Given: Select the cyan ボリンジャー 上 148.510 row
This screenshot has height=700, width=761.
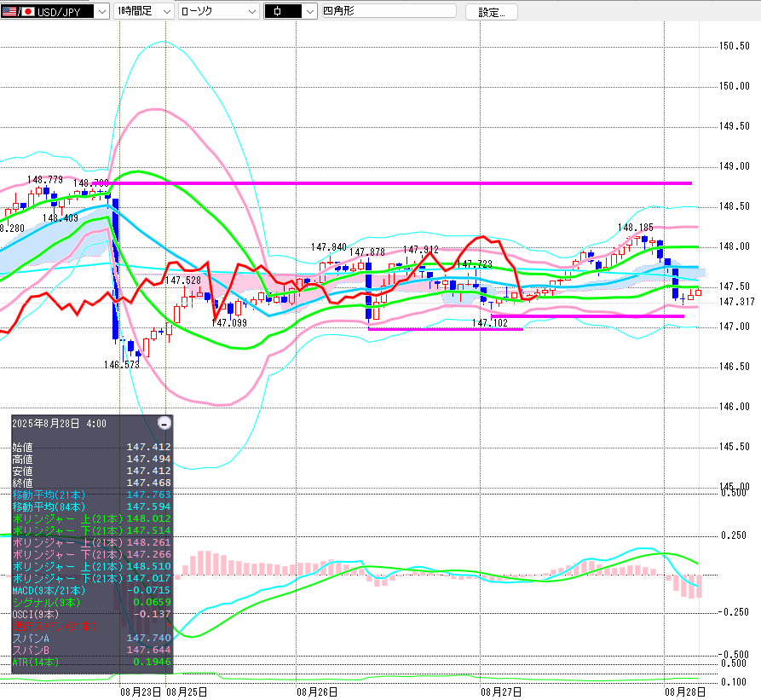Looking at the screenshot, I should coord(92,566).
